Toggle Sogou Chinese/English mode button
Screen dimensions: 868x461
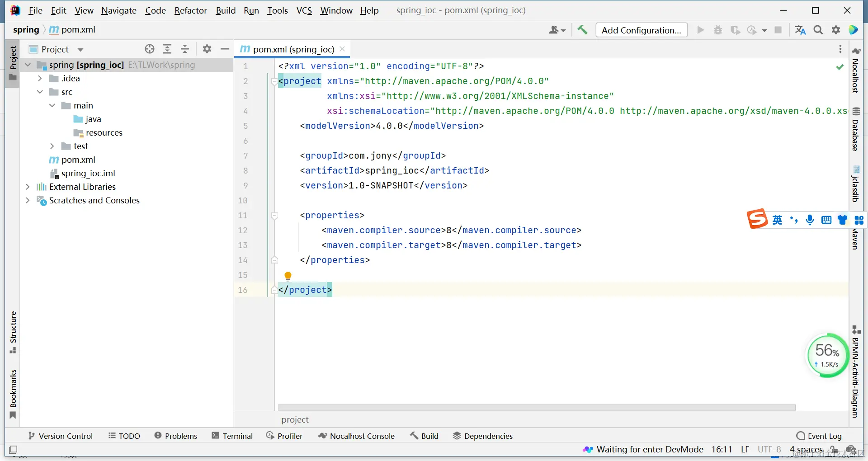tap(777, 220)
